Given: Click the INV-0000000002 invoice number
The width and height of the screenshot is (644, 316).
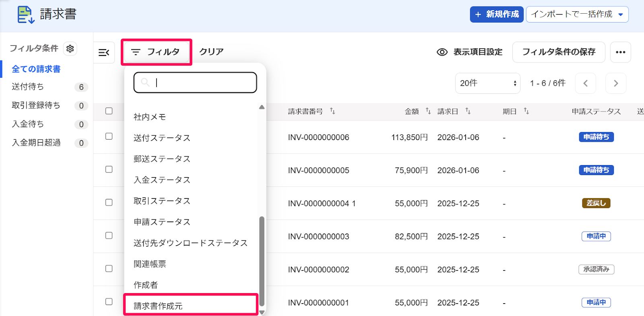Looking at the screenshot, I should click(318, 269).
